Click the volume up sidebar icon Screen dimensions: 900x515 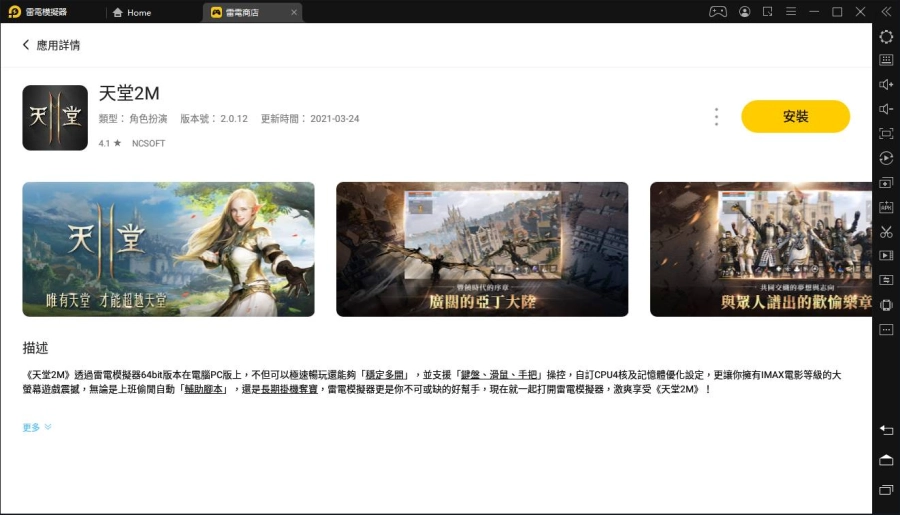point(886,84)
